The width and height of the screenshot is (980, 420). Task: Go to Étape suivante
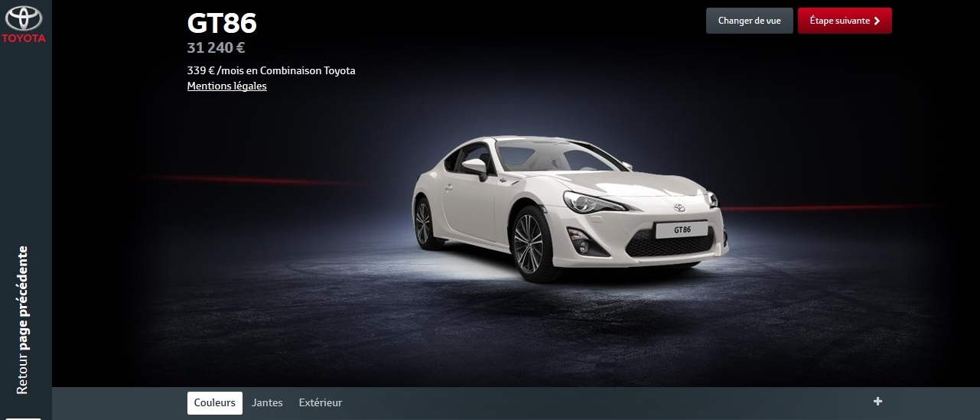tap(845, 21)
